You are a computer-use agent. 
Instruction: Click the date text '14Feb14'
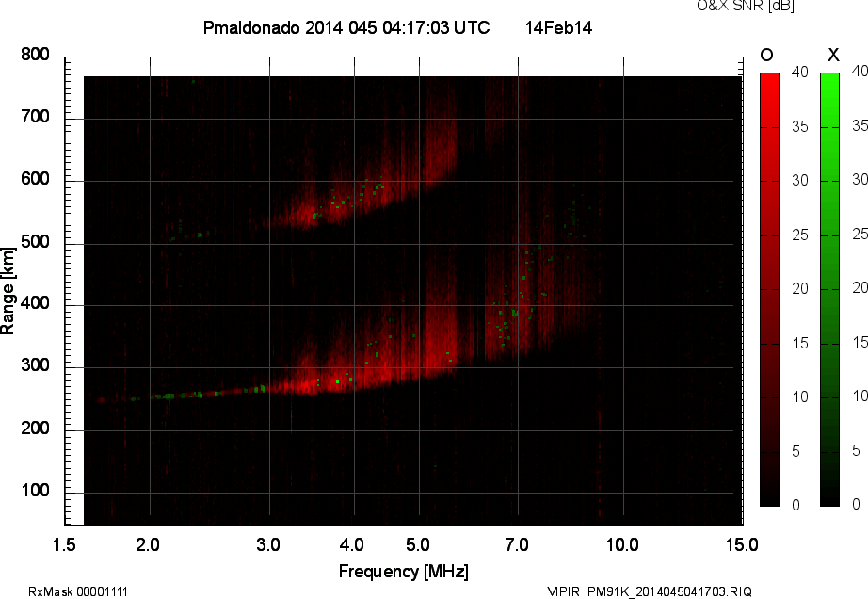pyautogui.click(x=558, y=27)
